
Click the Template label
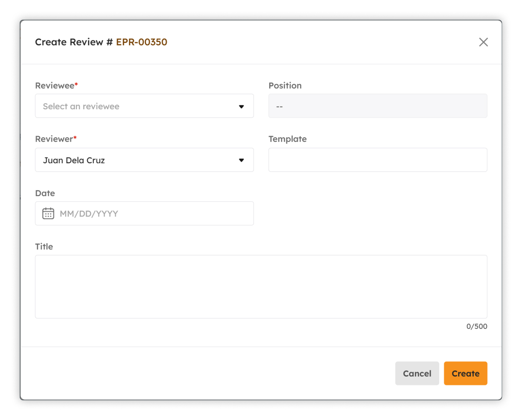288,139
